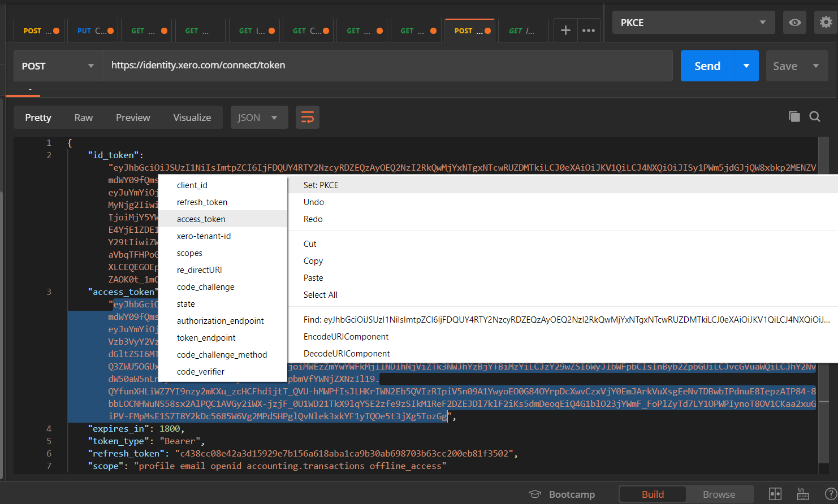The height and width of the screenshot is (504, 838).
Task: Toggle two-pane layout icon in status bar
Action: click(775, 494)
